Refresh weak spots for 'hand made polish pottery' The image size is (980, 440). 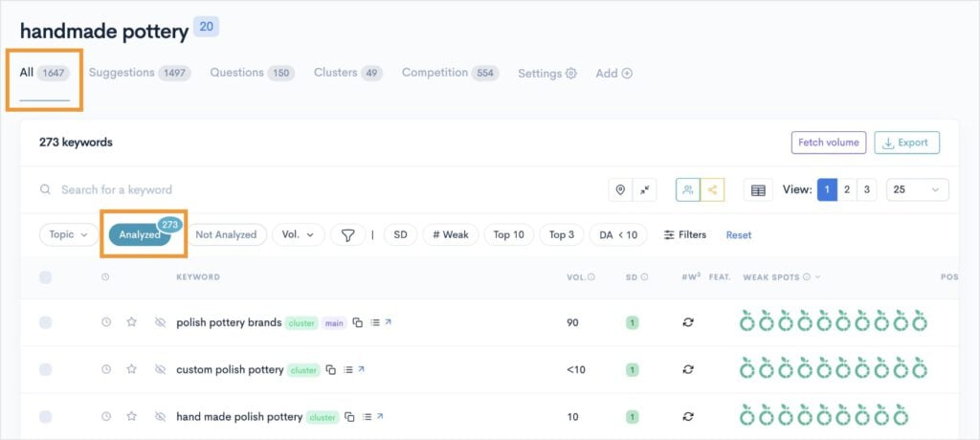click(x=687, y=417)
